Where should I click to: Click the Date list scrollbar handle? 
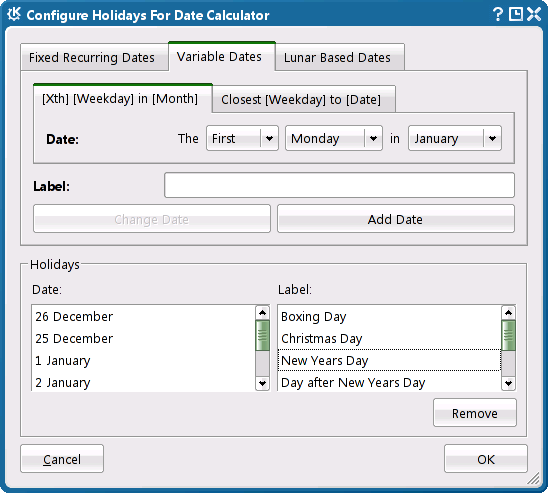[262, 335]
